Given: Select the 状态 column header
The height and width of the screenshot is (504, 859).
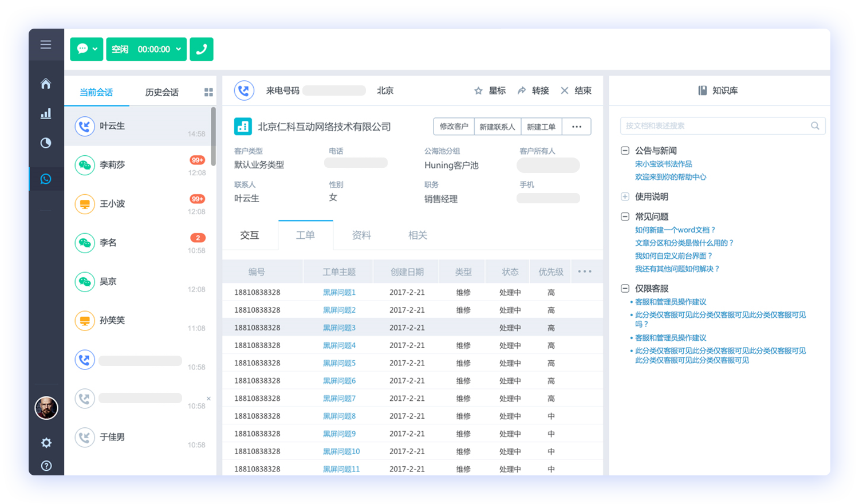Looking at the screenshot, I should click(x=510, y=272).
